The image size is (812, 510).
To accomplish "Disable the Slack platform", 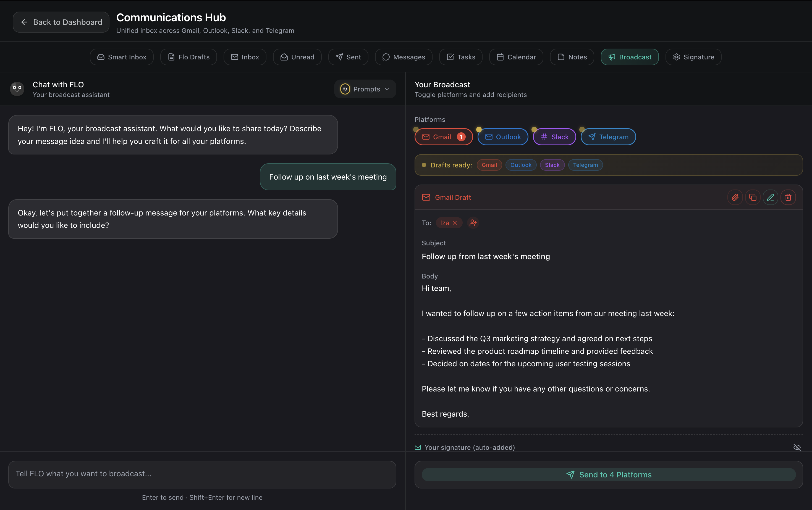I will 554,136.
